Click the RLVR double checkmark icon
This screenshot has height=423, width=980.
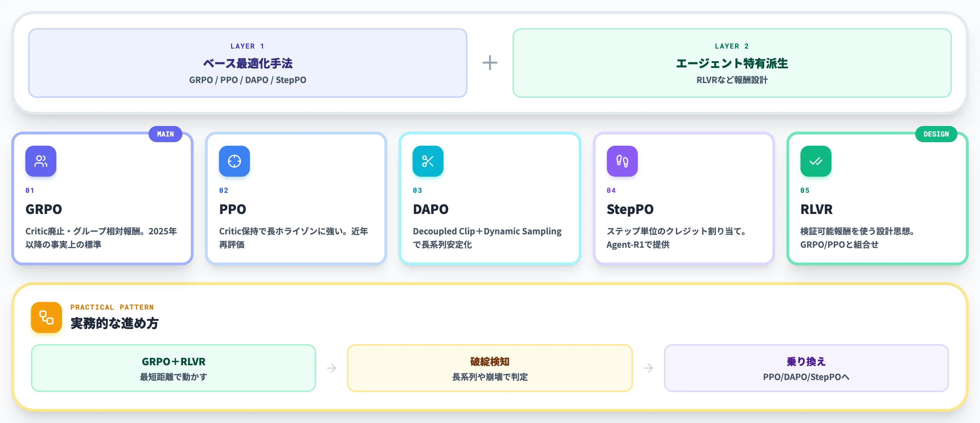[816, 161]
